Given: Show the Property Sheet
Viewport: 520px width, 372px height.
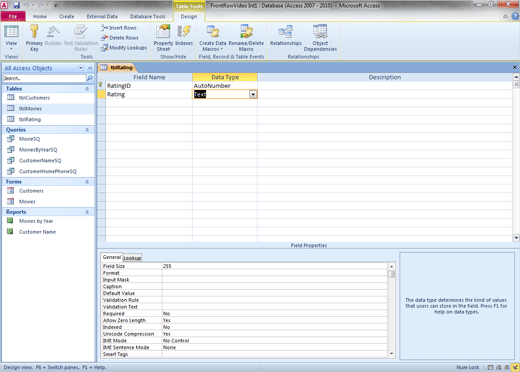Looking at the screenshot, I should click(x=163, y=38).
